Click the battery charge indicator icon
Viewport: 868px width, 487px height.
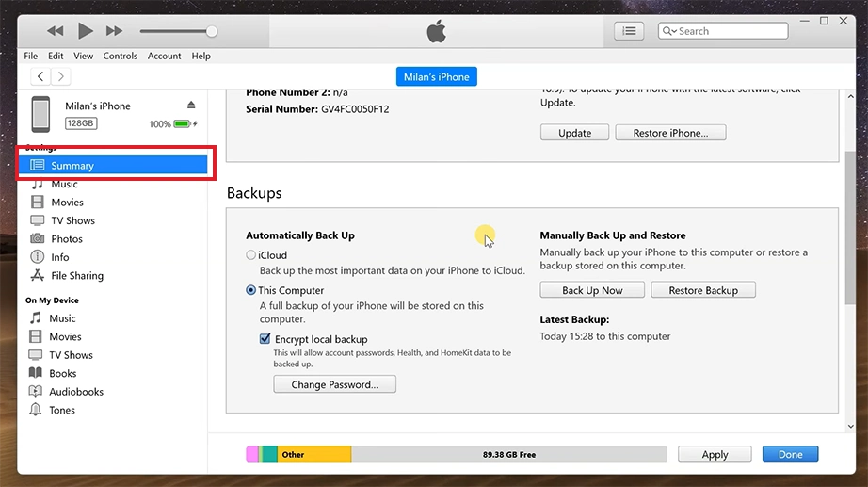tap(182, 123)
